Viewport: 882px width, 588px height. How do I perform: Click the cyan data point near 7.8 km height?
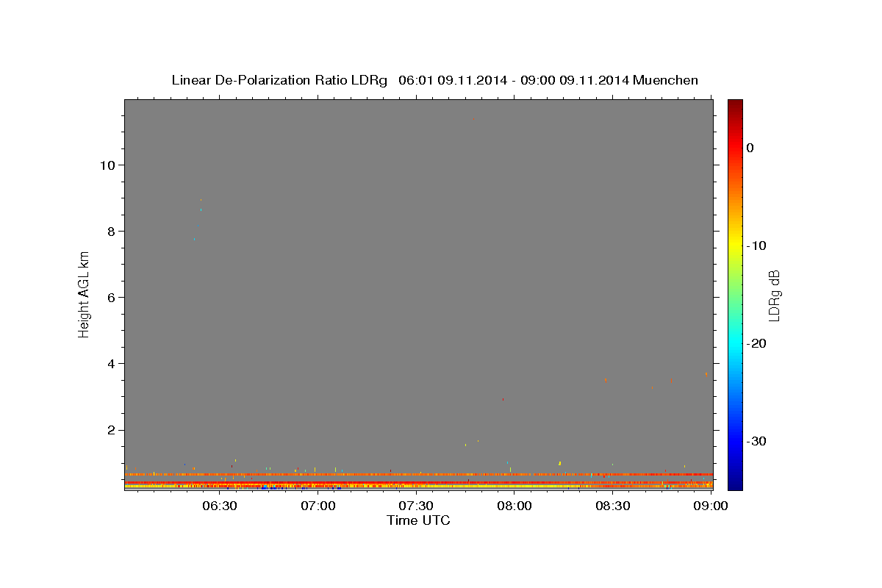(x=194, y=239)
